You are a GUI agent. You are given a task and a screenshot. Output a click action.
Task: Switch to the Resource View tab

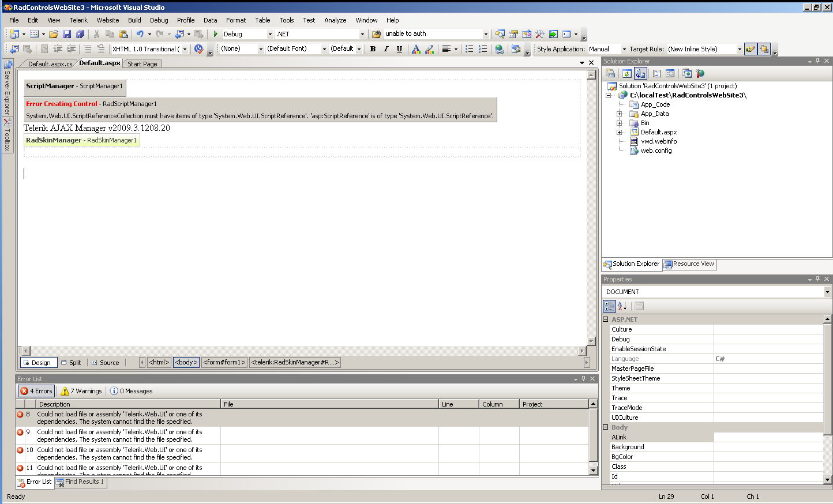coord(689,264)
